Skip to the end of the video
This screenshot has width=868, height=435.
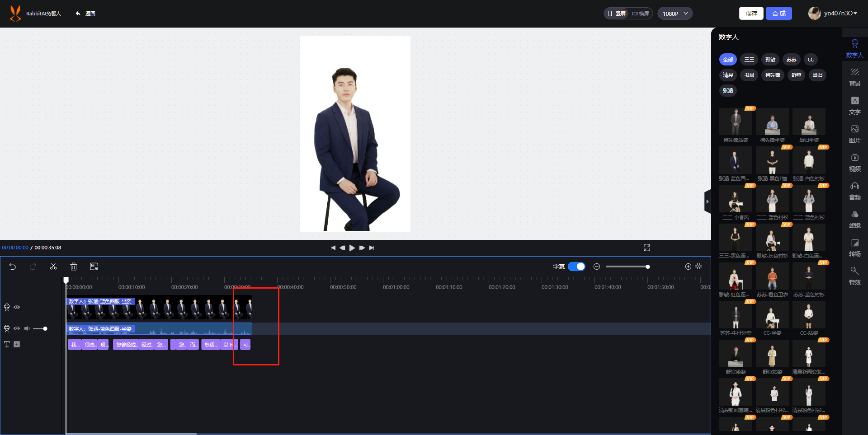coord(372,248)
